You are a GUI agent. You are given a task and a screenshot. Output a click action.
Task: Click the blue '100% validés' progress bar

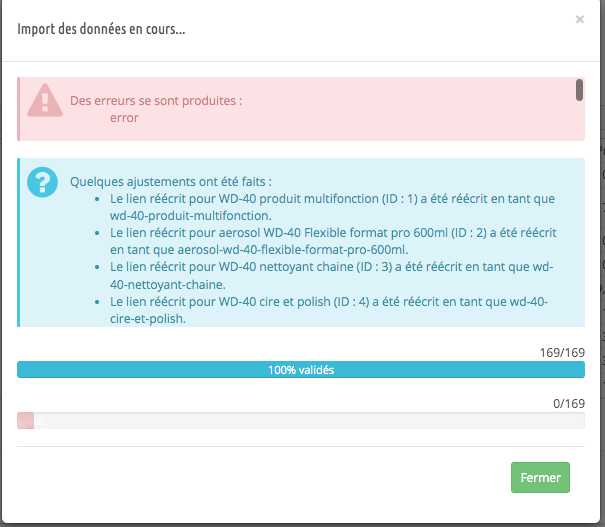click(x=300, y=370)
